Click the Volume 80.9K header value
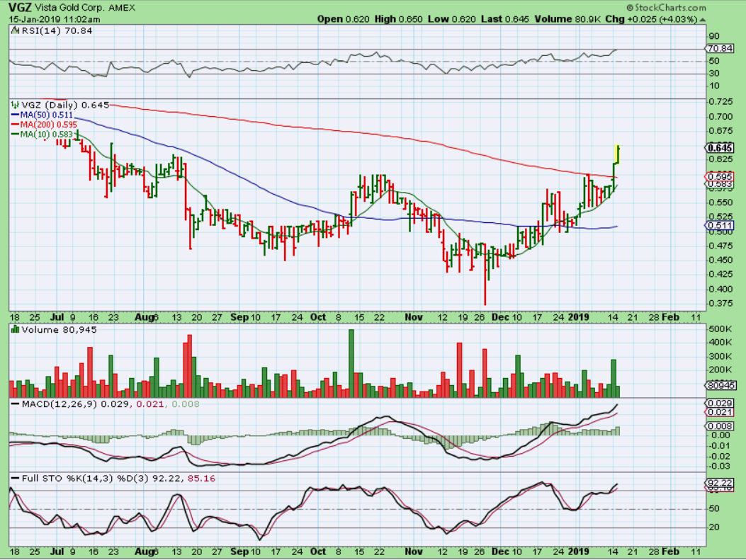The width and height of the screenshot is (746, 560). tap(567, 19)
